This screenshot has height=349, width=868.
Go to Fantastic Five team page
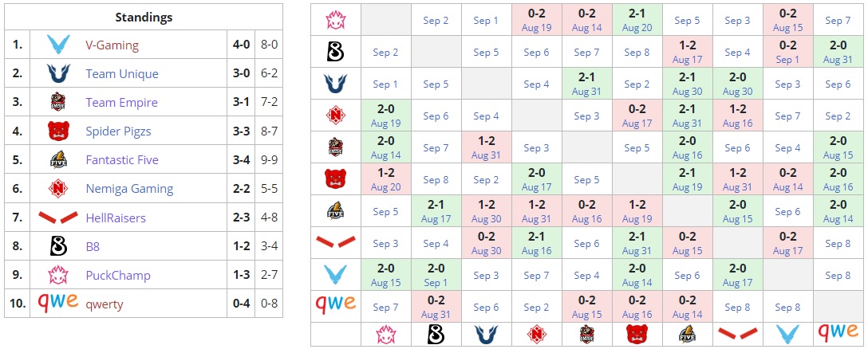pyautogui.click(x=122, y=160)
